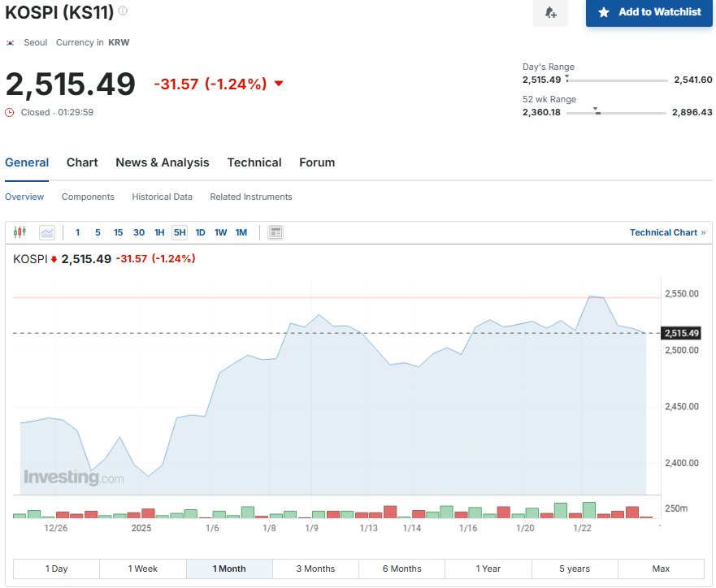716x588 pixels.
Task: Set the chart interval to 1H
Action: click(159, 232)
